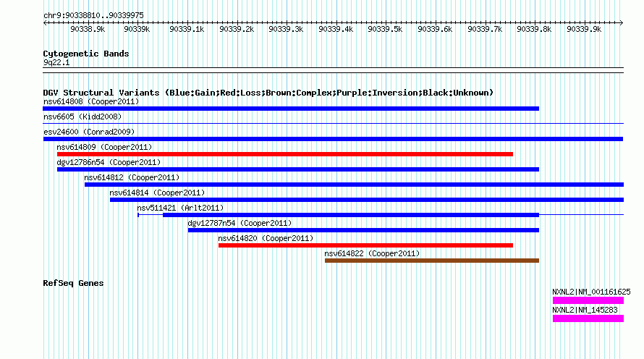The height and width of the screenshot is (359, 644).
Task: Click the 90339.1k ruler tick label
Action: click(187, 29)
